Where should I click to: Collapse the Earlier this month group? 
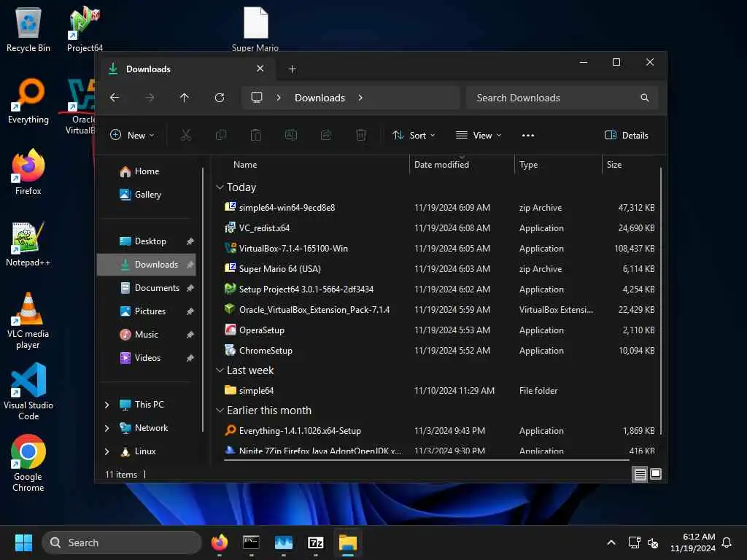(220, 410)
